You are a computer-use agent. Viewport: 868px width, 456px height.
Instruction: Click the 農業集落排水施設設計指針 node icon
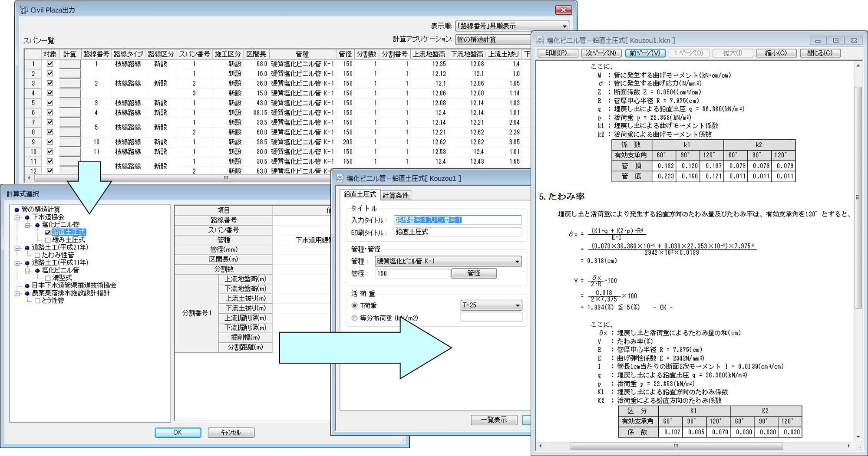[27, 293]
